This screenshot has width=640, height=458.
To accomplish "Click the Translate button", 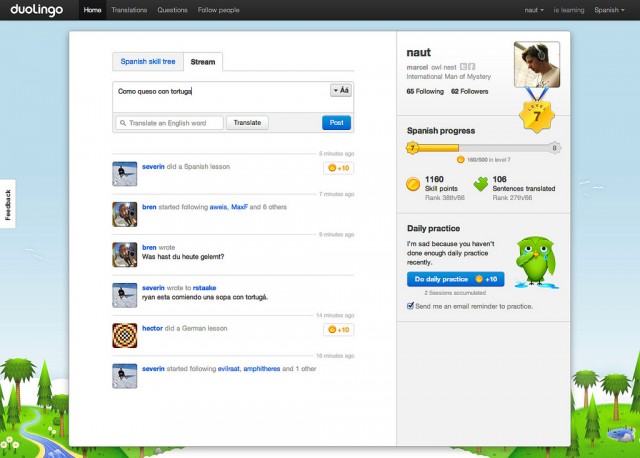I will [x=247, y=122].
